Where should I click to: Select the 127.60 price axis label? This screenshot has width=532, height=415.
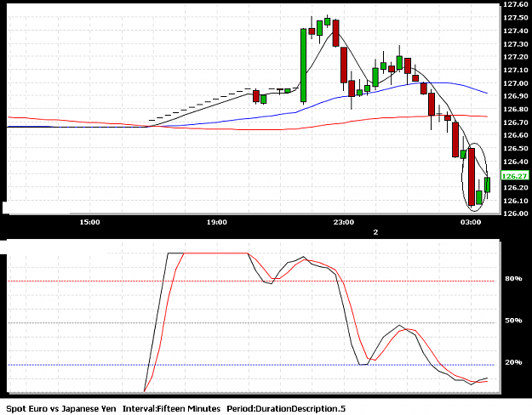[516, 5]
